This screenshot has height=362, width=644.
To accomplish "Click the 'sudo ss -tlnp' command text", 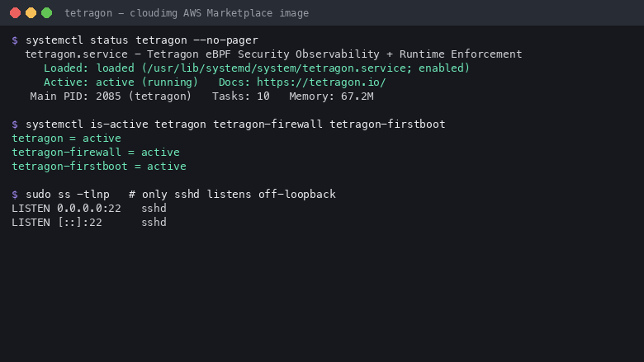I will tap(68, 195).
